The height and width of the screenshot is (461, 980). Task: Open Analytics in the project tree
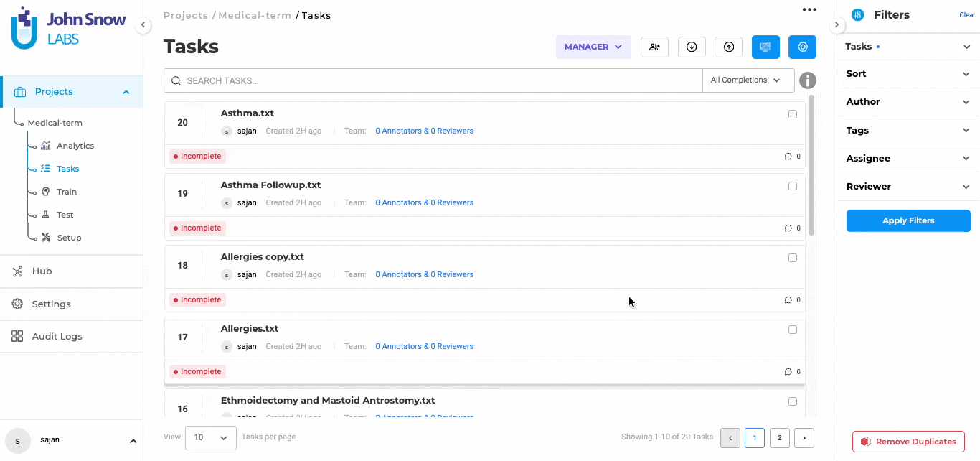(75, 146)
